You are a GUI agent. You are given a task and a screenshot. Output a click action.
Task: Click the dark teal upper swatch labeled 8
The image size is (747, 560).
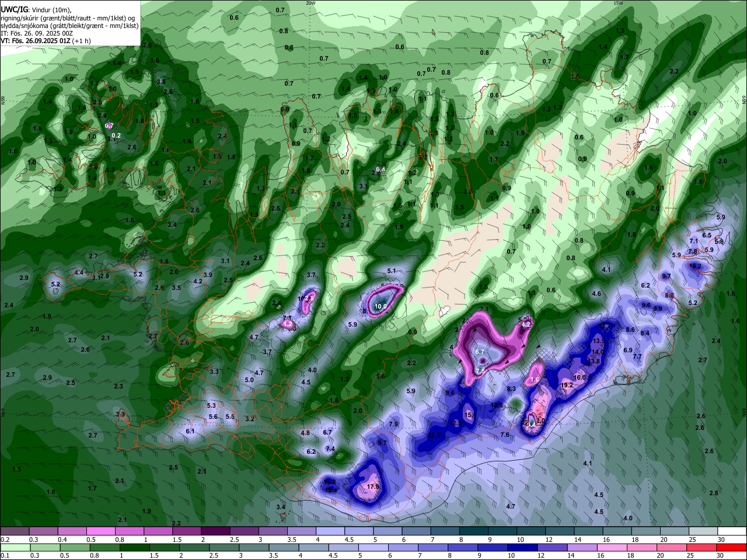[473, 531]
